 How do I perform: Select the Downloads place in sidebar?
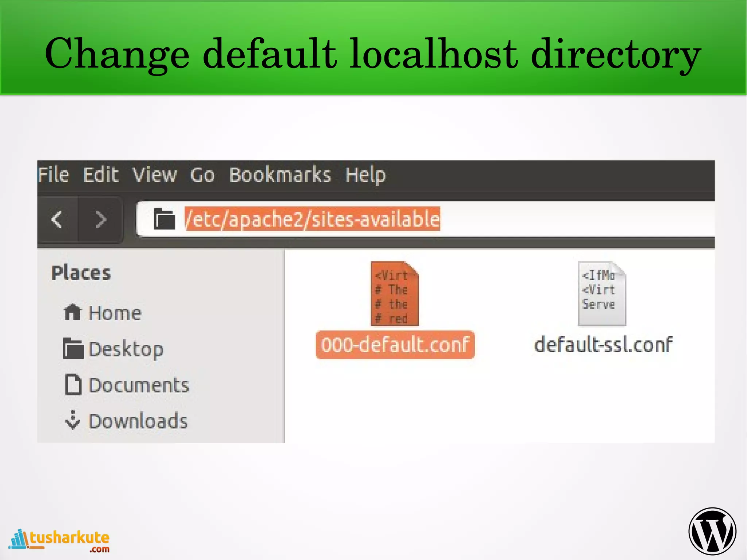(126, 421)
